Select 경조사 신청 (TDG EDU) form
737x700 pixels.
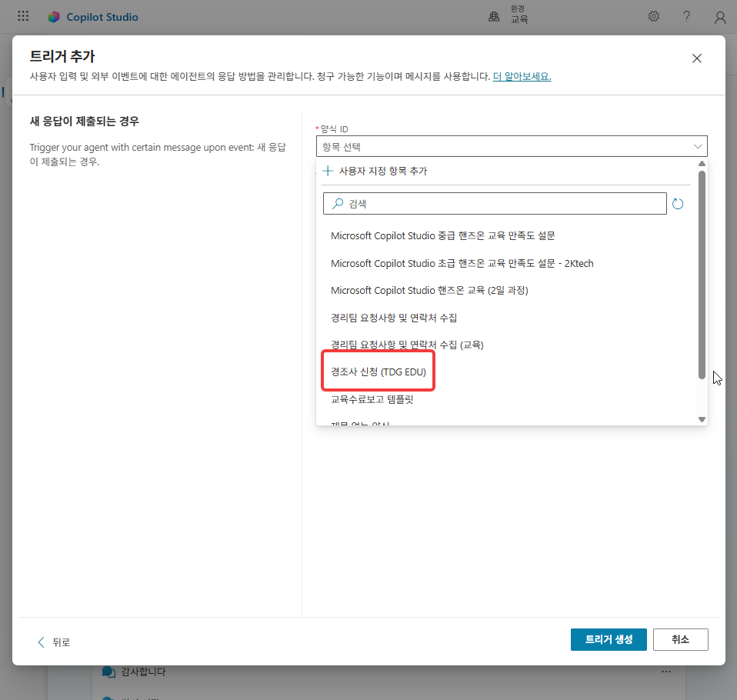click(x=379, y=372)
